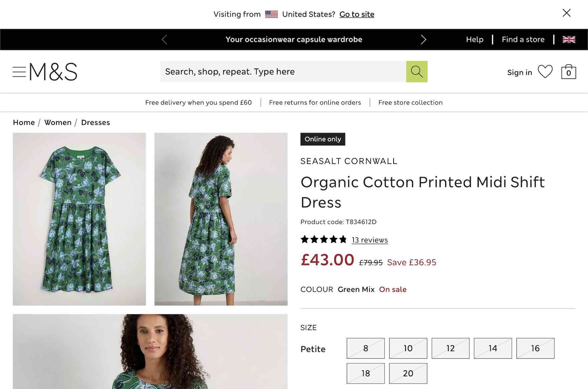Select Petite size 8

coord(365,348)
